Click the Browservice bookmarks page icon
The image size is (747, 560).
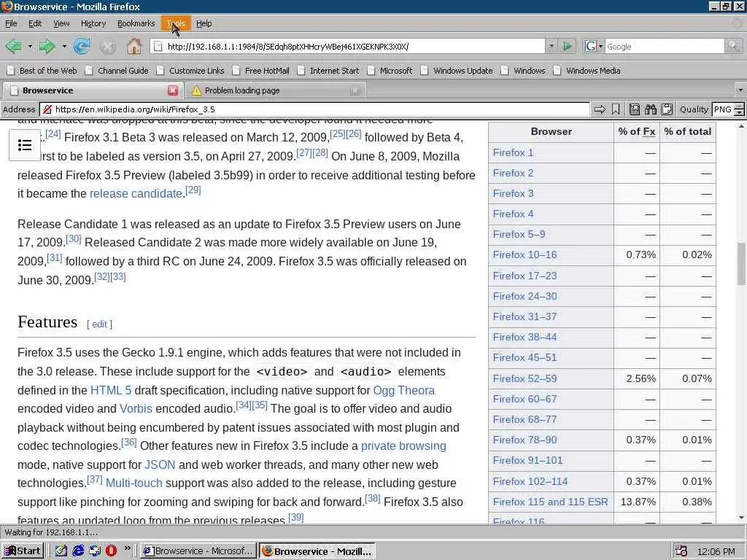click(635, 109)
